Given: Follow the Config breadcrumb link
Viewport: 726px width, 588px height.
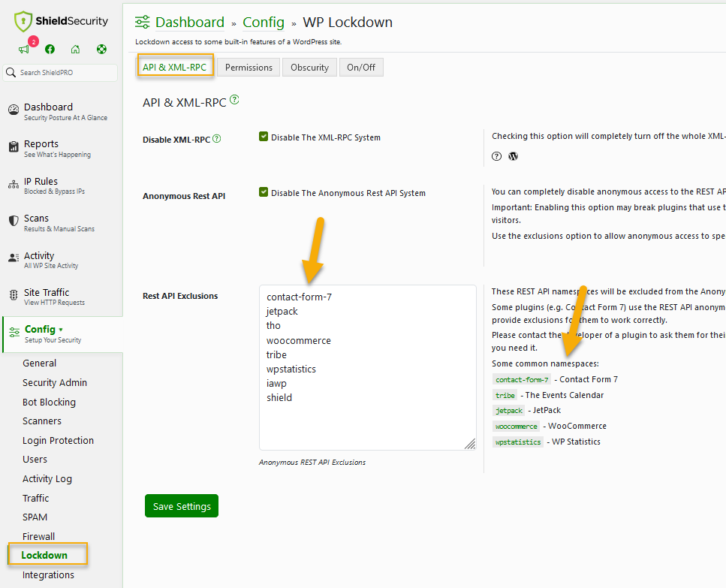Looking at the screenshot, I should tap(264, 23).
